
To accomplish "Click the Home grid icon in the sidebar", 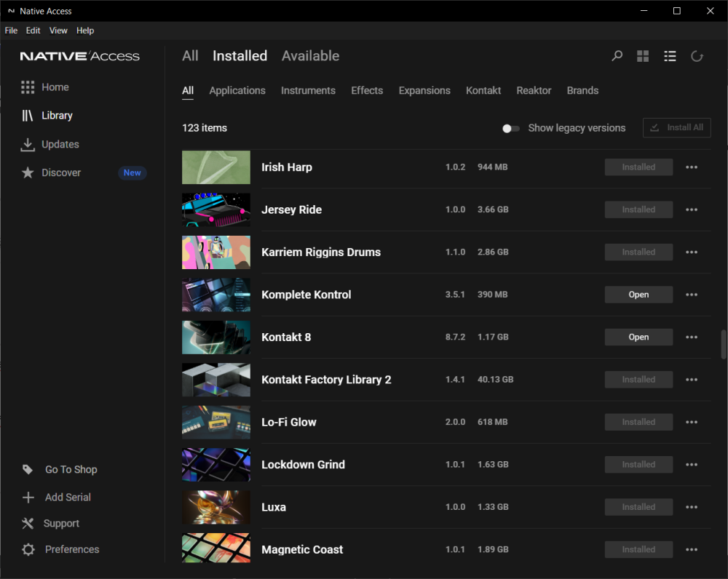I will 28,87.
